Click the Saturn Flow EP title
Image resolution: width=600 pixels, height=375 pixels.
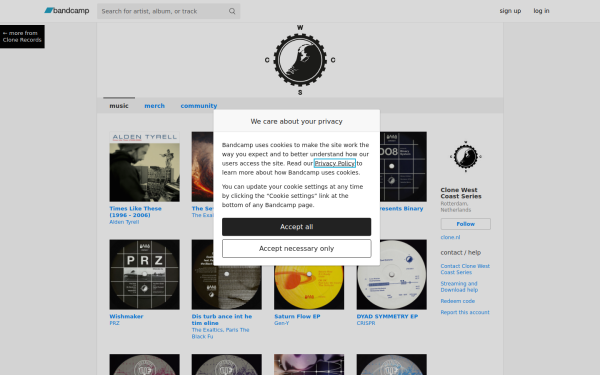coord(297,316)
